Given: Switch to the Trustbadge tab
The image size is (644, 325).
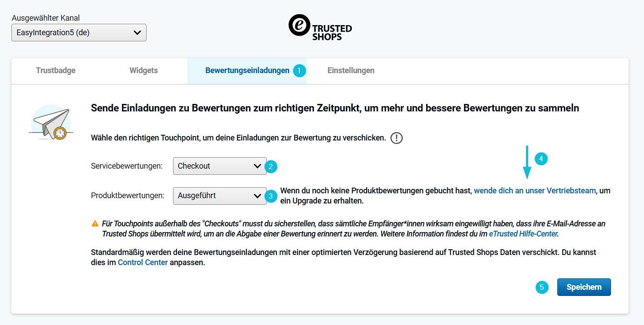Looking at the screenshot, I should [55, 70].
